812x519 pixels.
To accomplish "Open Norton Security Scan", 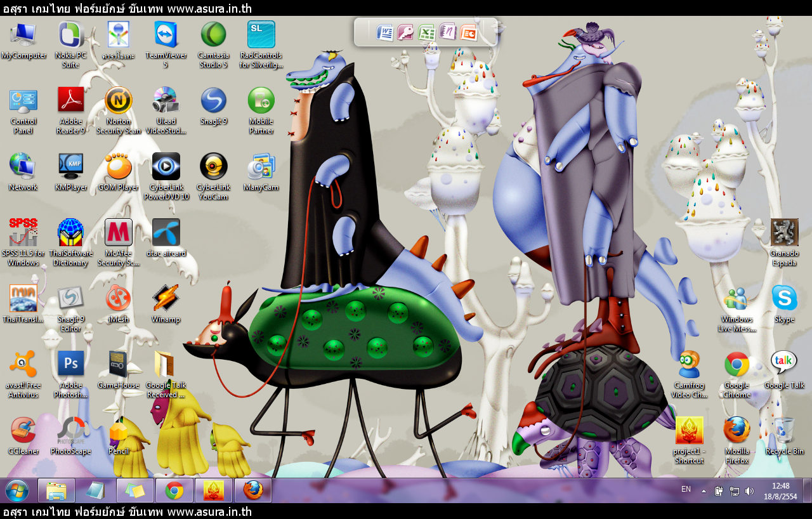I will pos(119,111).
